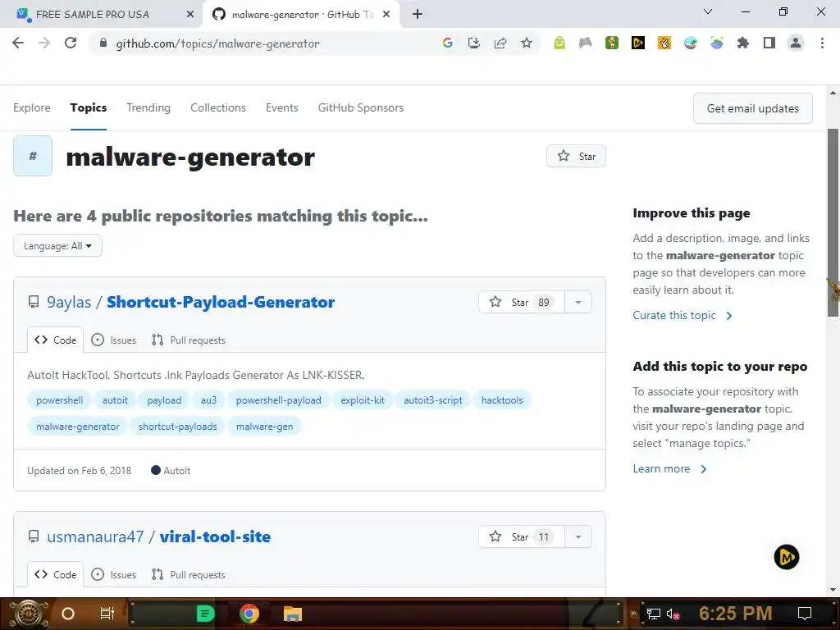This screenshot has width=840, height=630.
Task: Open the globe extension icon
Action: (x=691, y=43)
